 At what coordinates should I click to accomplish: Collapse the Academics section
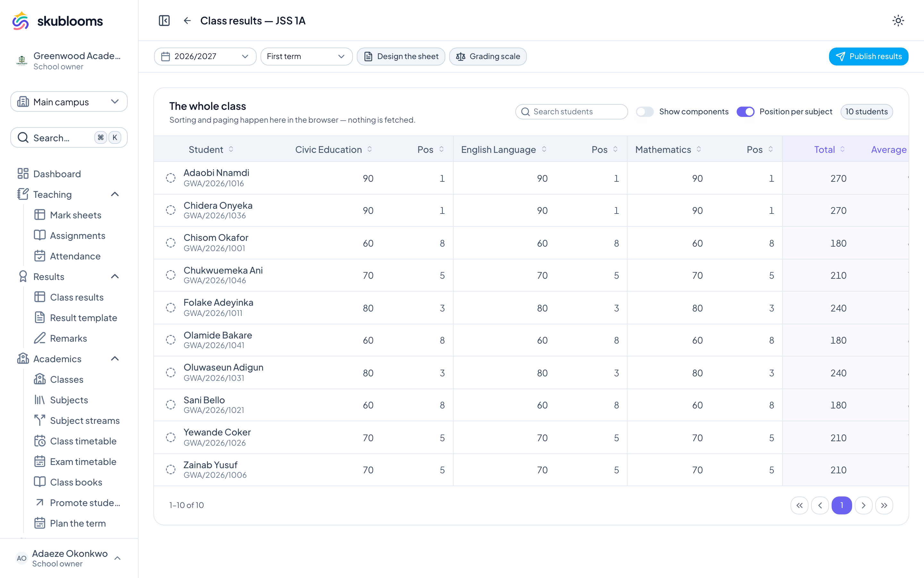(115, 359)
